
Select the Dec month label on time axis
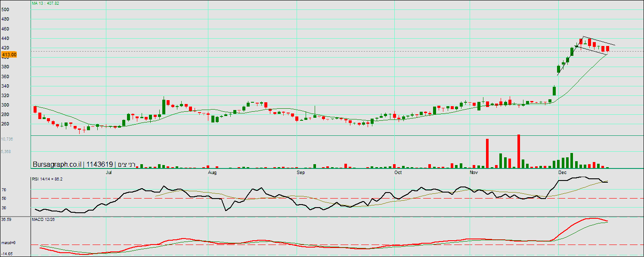coord(562,172)
